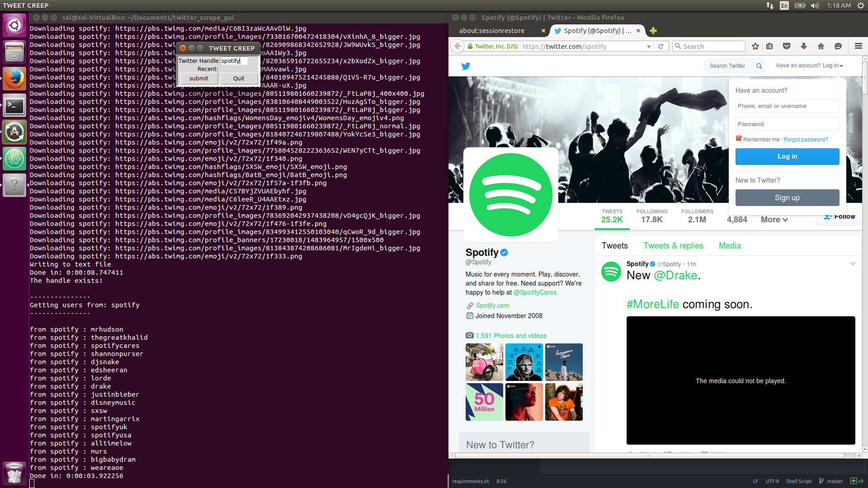Image resolution: width=868 pixels, height=488 pixels.
Task: Show Firefox bookmarks list icon
Action: pos(769,46)
